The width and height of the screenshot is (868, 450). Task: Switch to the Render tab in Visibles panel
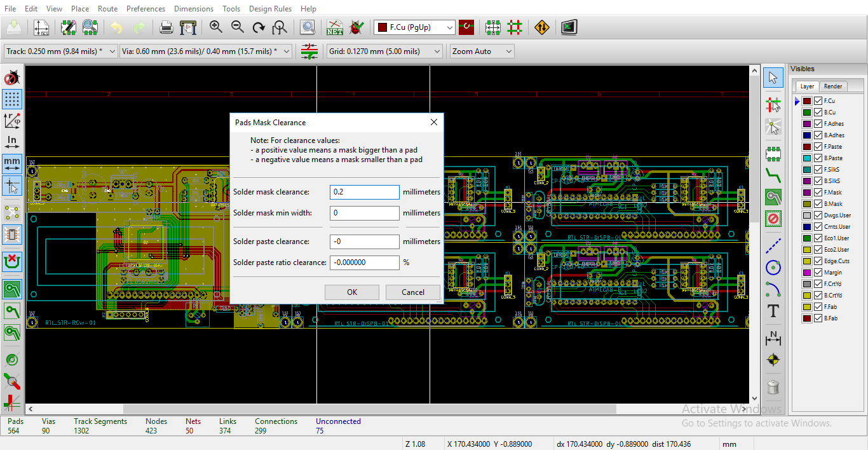pos(832,86)
